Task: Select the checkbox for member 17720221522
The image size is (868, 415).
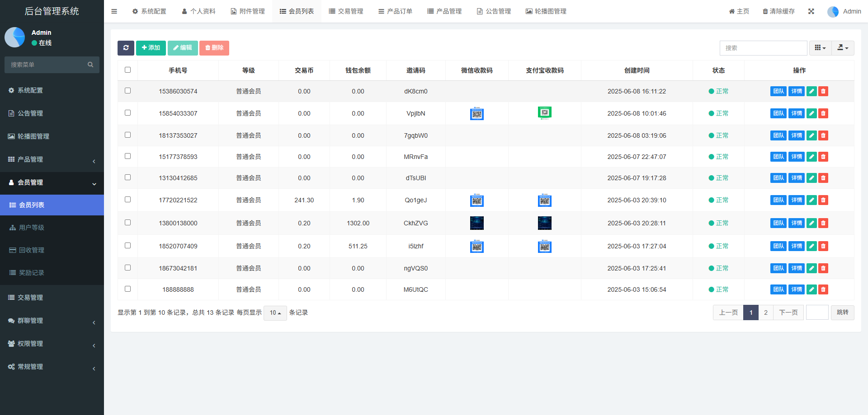Action: click(127, 200)
